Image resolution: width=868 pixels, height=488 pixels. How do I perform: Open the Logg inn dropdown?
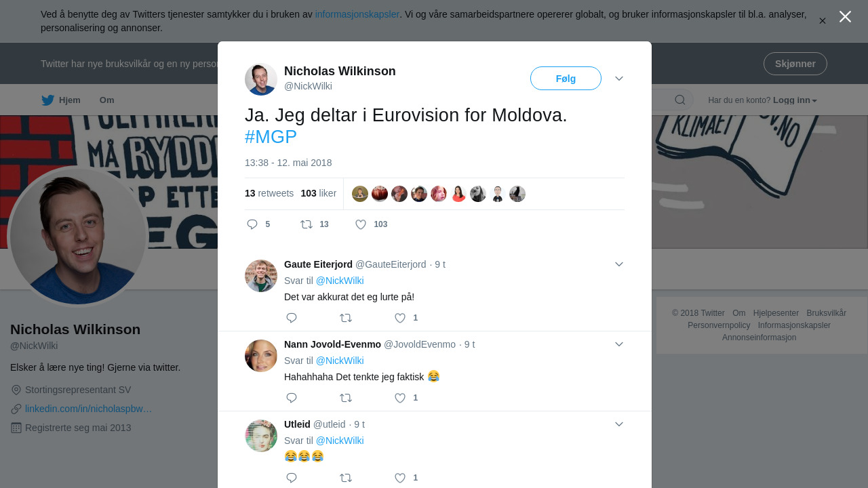click(x=795, y=100)
